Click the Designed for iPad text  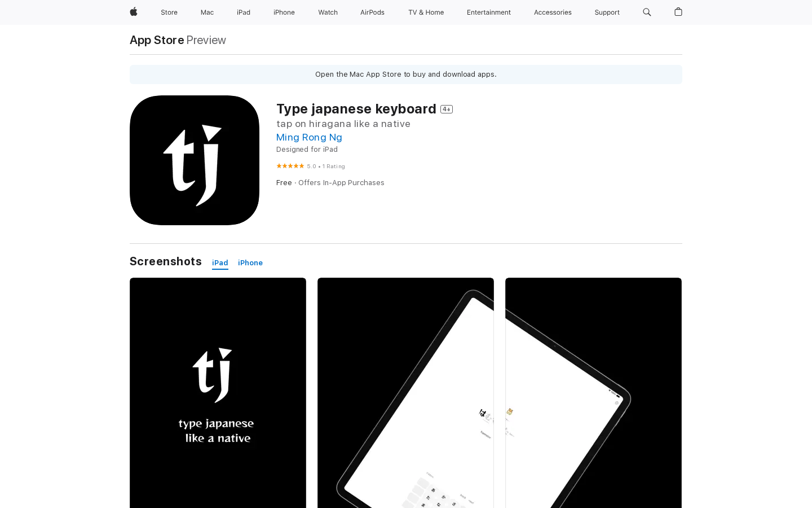(x=307, y=150)
